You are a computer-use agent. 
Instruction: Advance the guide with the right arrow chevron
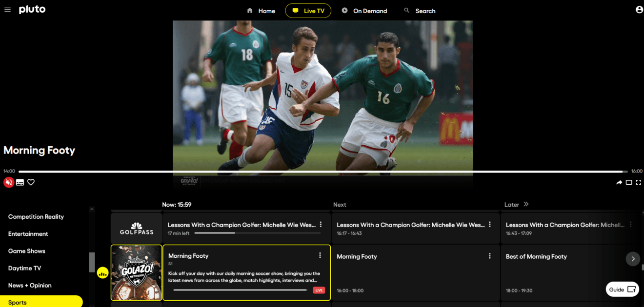[x=633, y=259]
